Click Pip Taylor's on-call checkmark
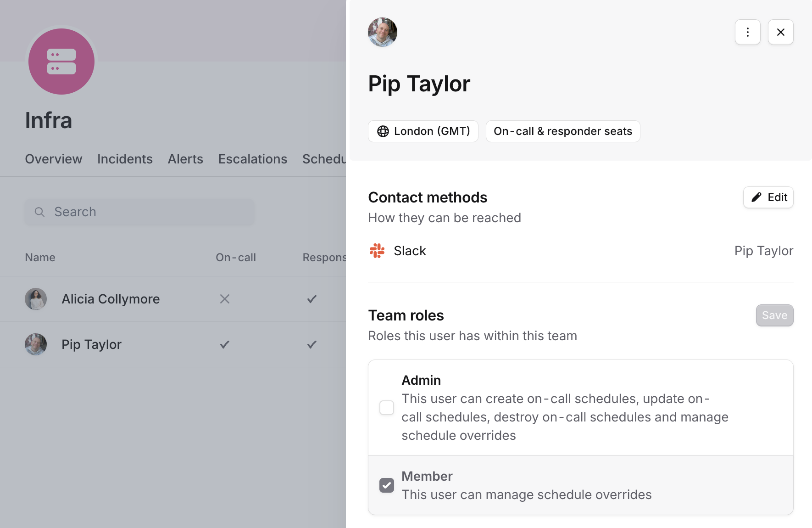This screenshot has width=812, height=528. pos(224,344)
